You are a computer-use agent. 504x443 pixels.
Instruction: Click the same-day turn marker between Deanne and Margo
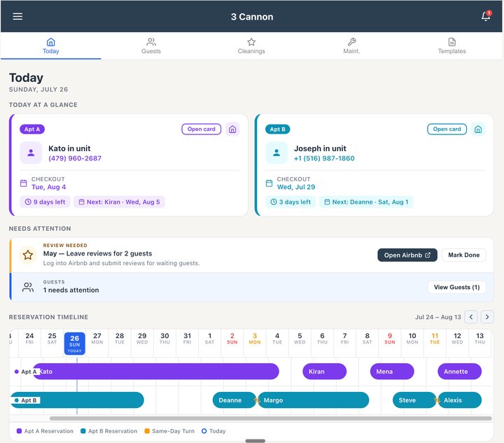pos(257,400)
